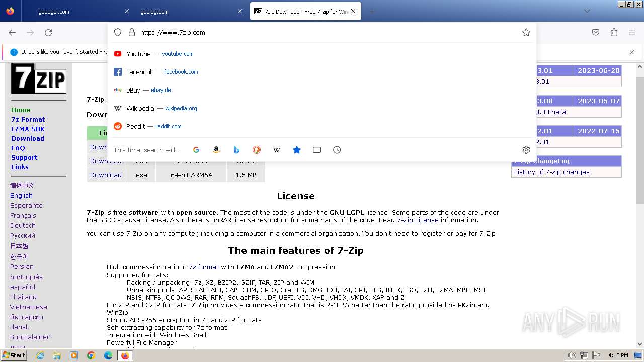Screen dimensions: 644x362
Task: Switch language to Vietnamese
Action: point(29,307)
